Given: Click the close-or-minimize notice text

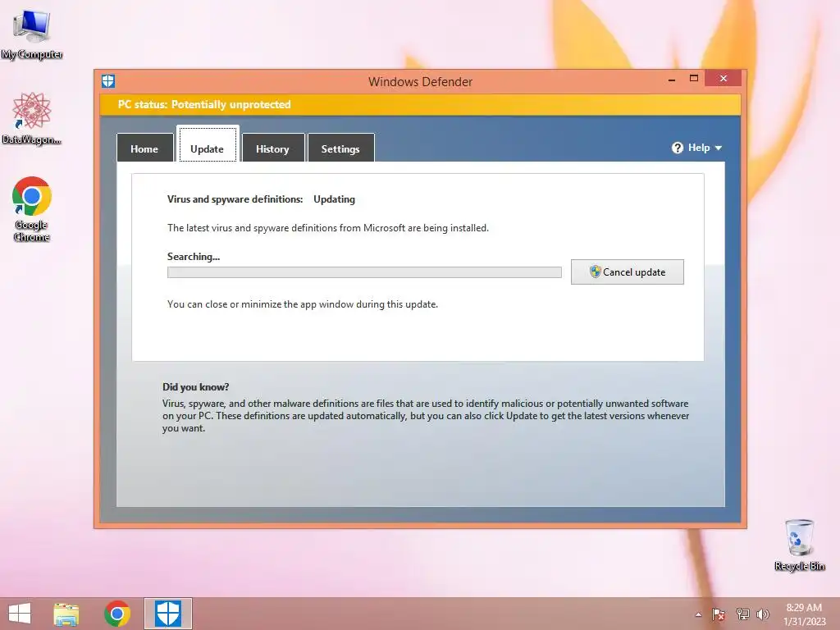Looking at the screenshot, I should pyautogui.click(x=303, y=304).
